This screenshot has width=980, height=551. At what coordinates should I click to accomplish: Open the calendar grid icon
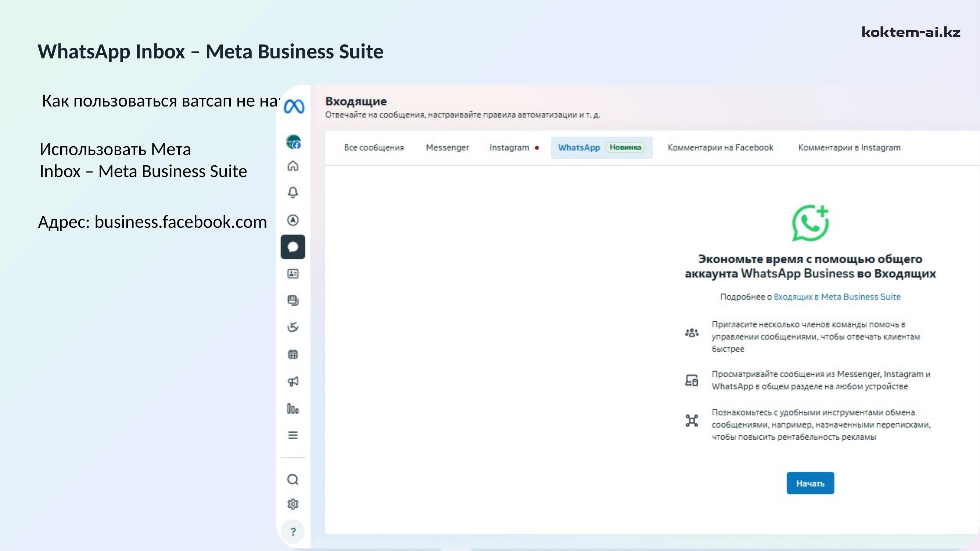point(292,354)
